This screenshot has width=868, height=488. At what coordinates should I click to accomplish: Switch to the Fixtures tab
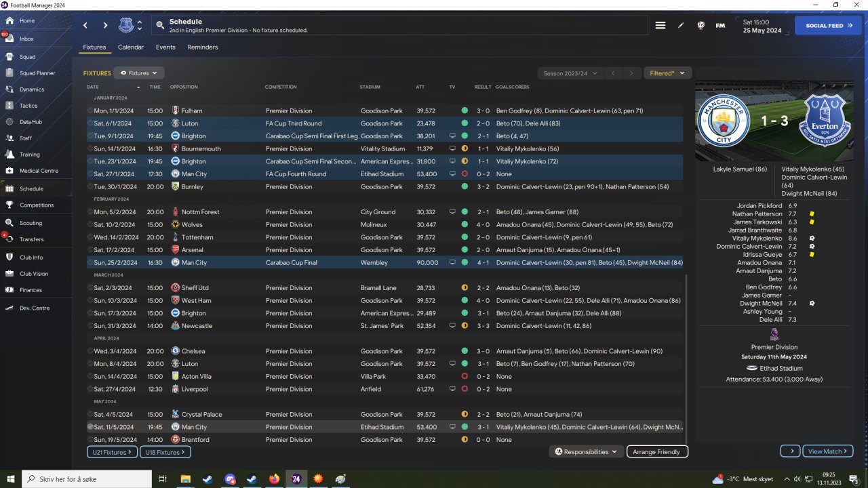tap(94, 47)
